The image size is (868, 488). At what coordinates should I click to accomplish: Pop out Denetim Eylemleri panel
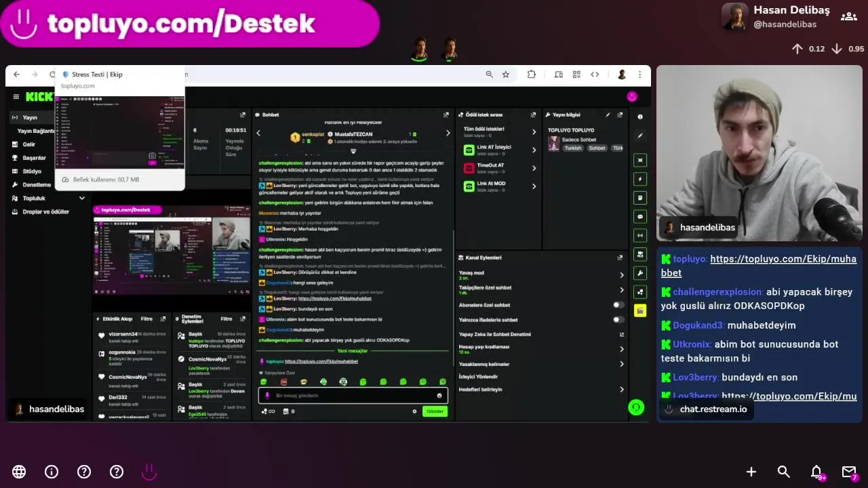coord(243,319)
